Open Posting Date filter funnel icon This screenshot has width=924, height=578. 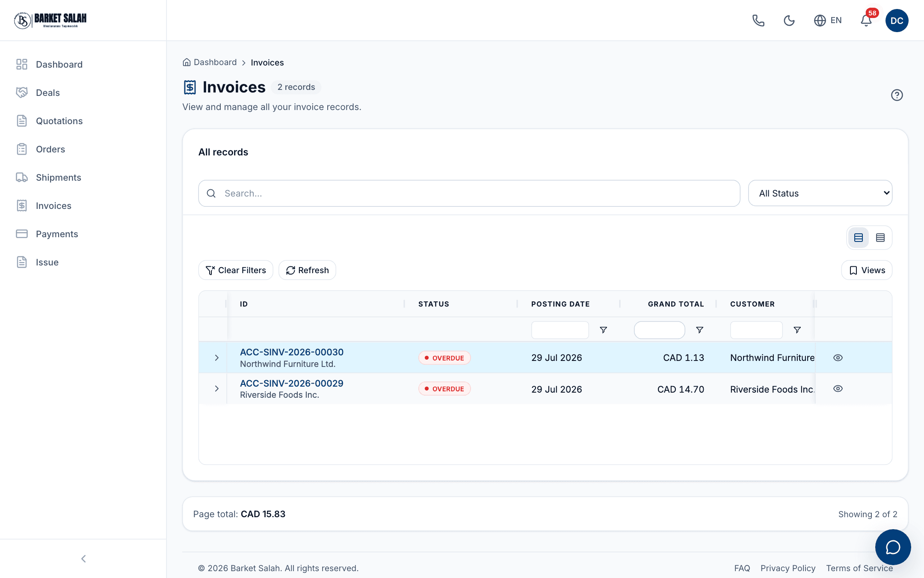[603, 330]
